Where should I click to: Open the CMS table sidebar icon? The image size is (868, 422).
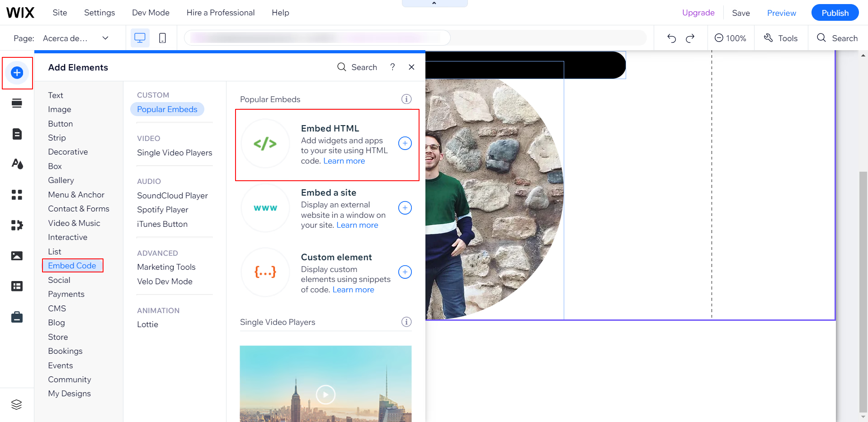[17, 286]
